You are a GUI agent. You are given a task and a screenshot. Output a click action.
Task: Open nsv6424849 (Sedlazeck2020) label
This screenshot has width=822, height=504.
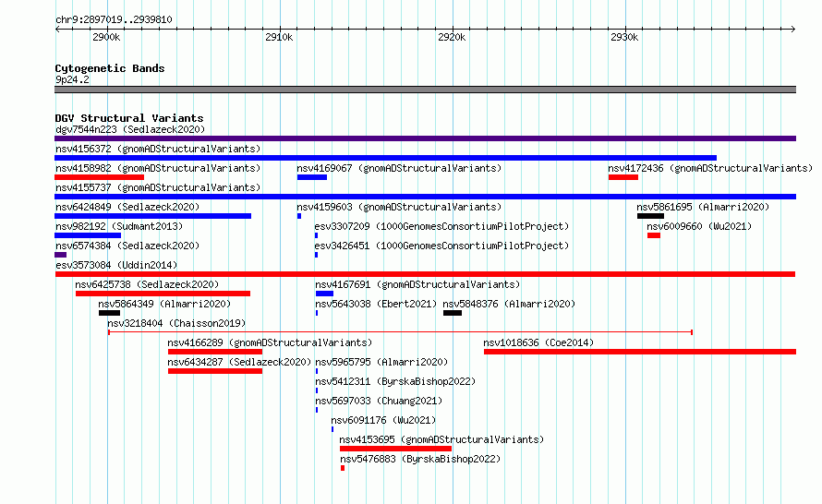tap(127, 207)
